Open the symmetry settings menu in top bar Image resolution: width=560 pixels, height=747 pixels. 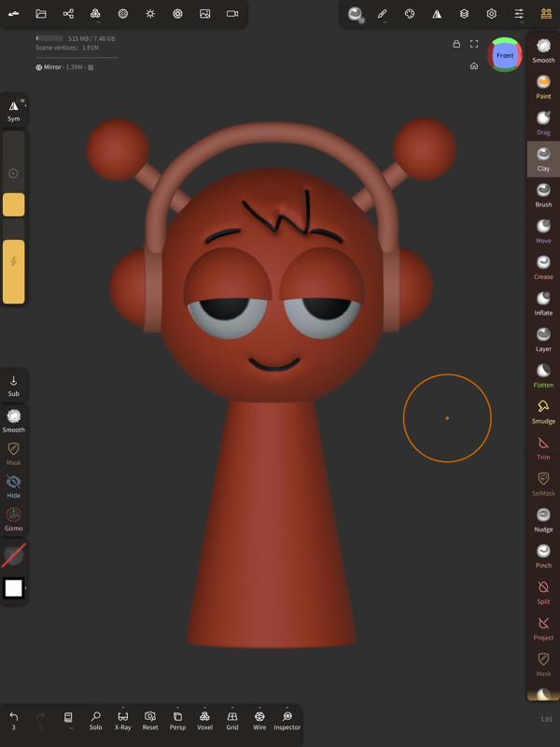click(437, 14)
